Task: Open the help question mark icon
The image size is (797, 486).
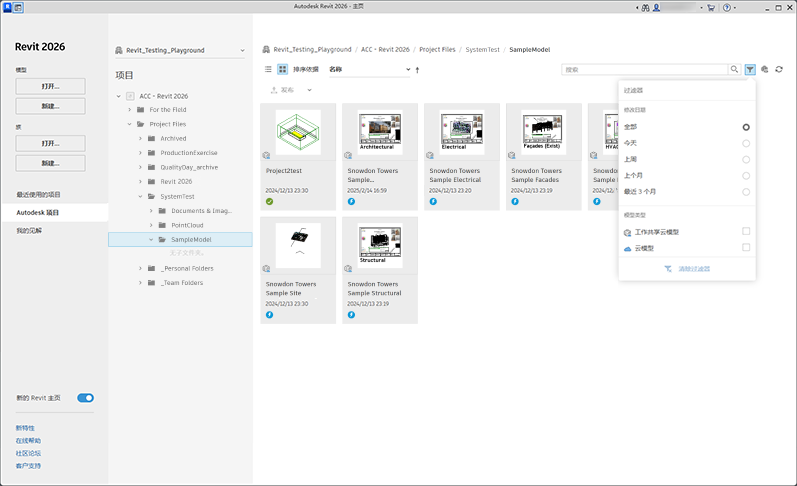Action: (727, 8)
